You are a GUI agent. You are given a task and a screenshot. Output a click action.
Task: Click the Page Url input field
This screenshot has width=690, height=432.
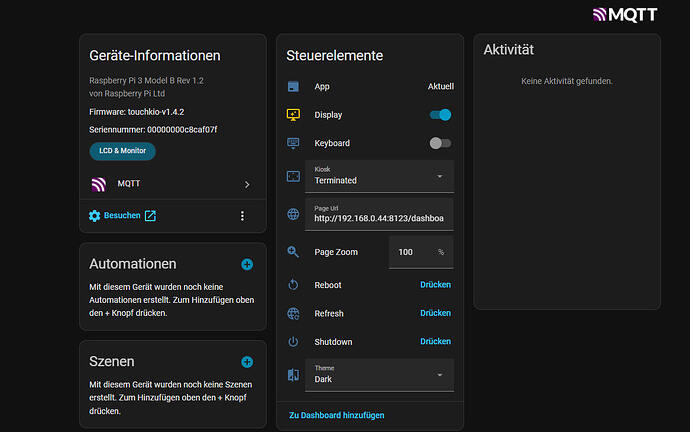(377, 215)
